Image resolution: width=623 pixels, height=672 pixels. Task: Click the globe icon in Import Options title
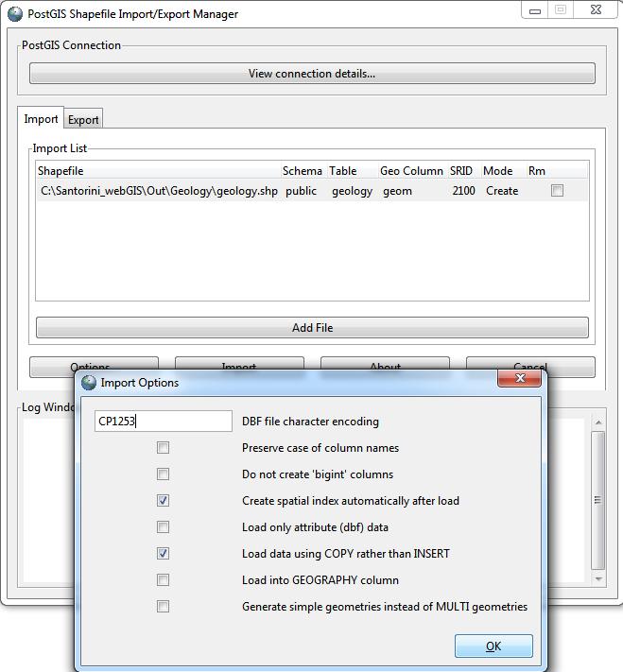[x=89, y=382]
